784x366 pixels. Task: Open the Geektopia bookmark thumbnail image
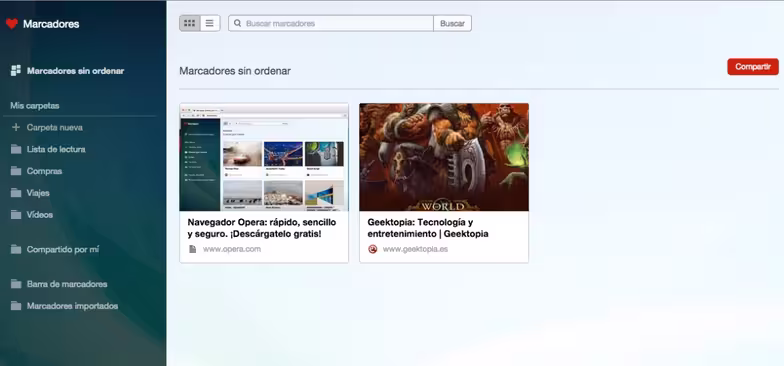444,157
